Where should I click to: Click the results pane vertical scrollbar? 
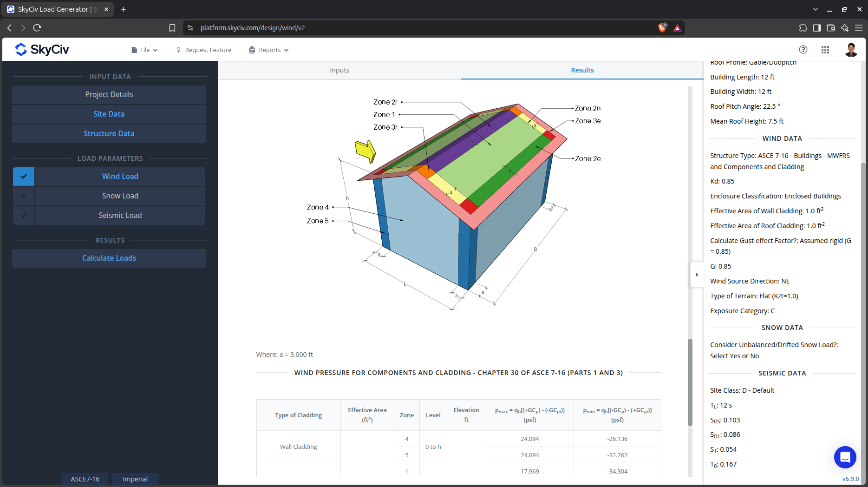(x=690, y=382)
